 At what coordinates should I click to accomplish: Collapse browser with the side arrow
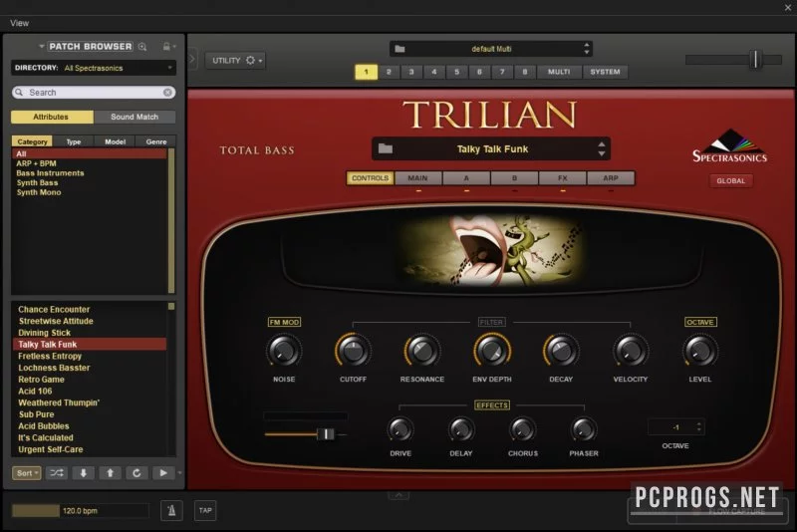(192, 60)
